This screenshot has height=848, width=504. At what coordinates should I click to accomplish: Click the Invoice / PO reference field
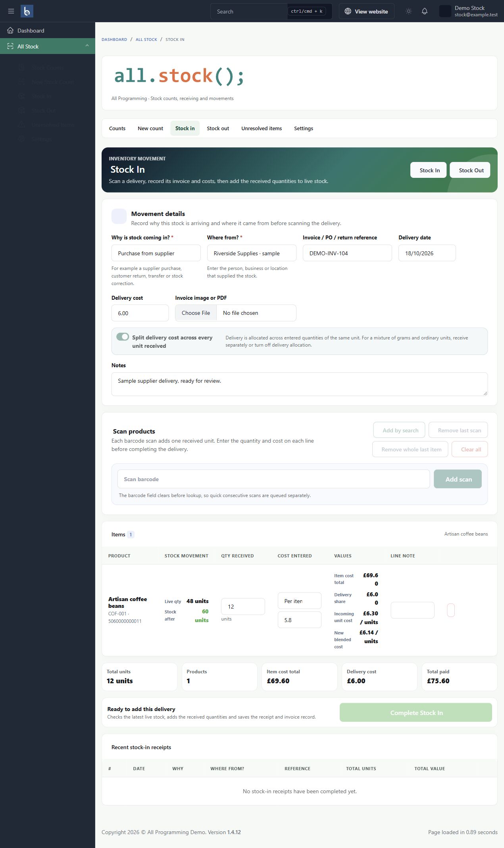pos(347,253)
